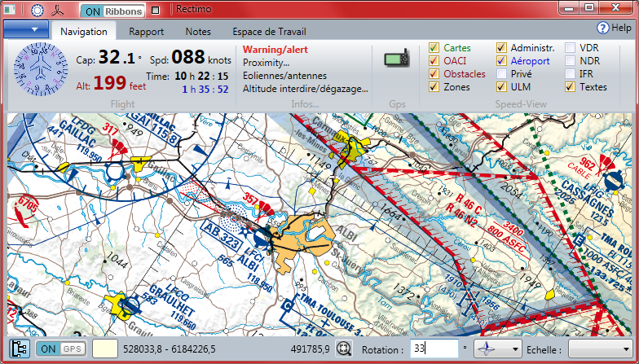The height and width of the screenshot is (364, 639).
Task: Toggle the Obstacles checkbox
Action: [x=434, y=73]
